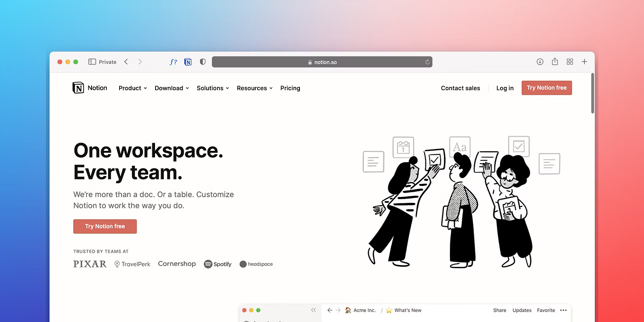
Task: Reload page with the refresh icon
Action: [427, 62]
